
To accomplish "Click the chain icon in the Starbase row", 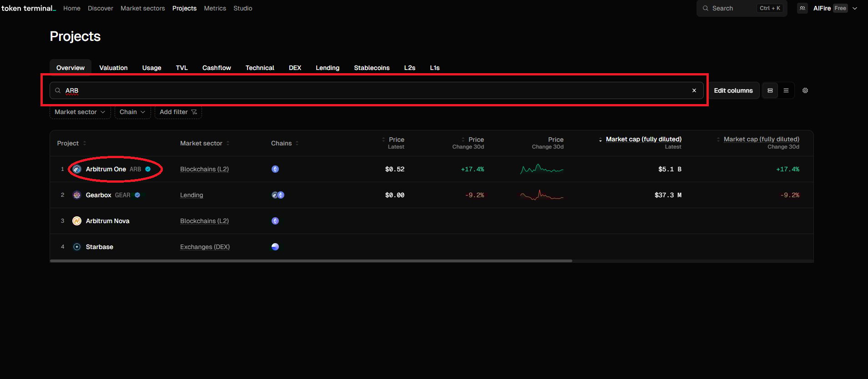I will [x=275, y=247].
